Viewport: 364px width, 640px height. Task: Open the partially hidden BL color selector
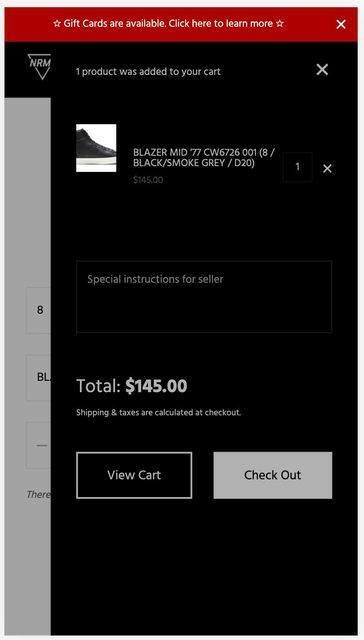coord(38,378)
